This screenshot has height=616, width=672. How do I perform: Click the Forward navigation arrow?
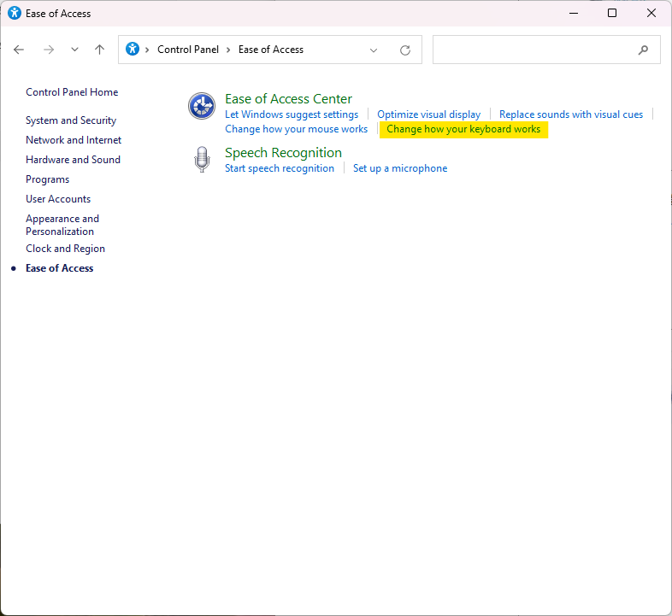pyautogui.click(x=49, y=50)
